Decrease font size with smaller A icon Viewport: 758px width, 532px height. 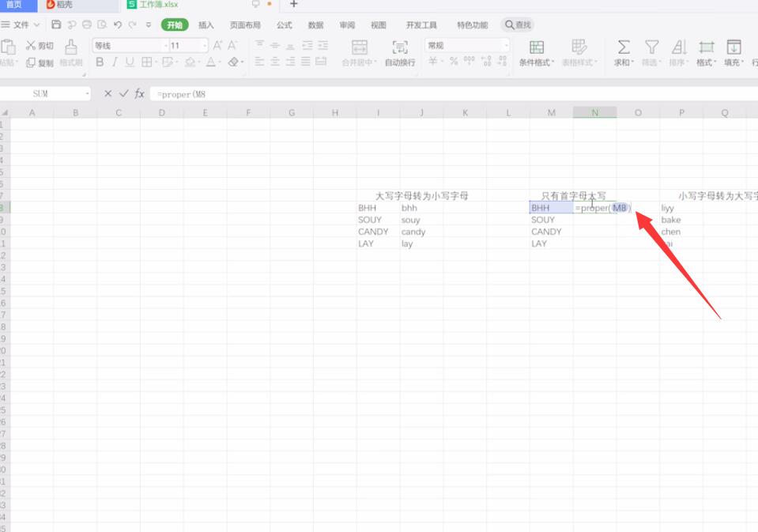pyautogui.click(x=232, y=46)
